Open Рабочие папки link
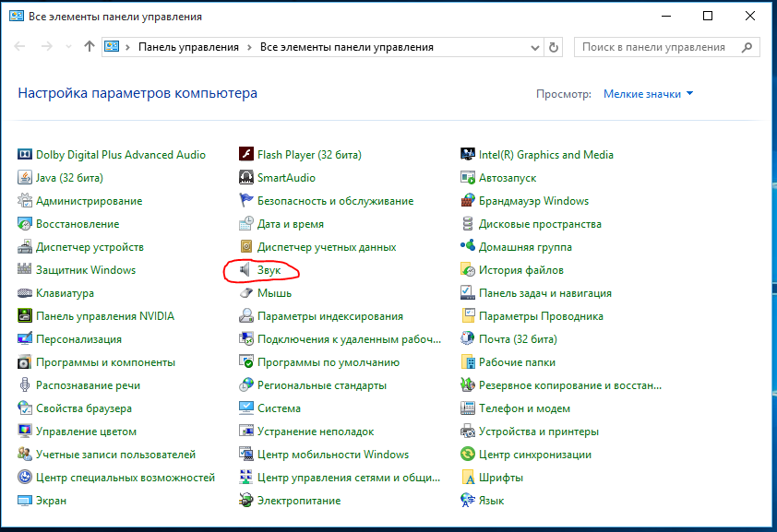 517,362
